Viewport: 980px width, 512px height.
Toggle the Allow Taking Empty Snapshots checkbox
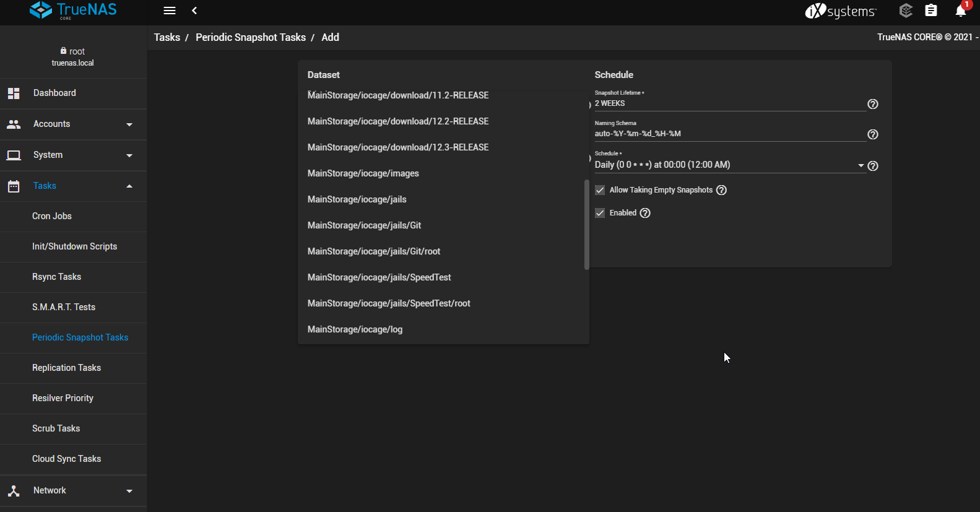(x=600, y=190)
